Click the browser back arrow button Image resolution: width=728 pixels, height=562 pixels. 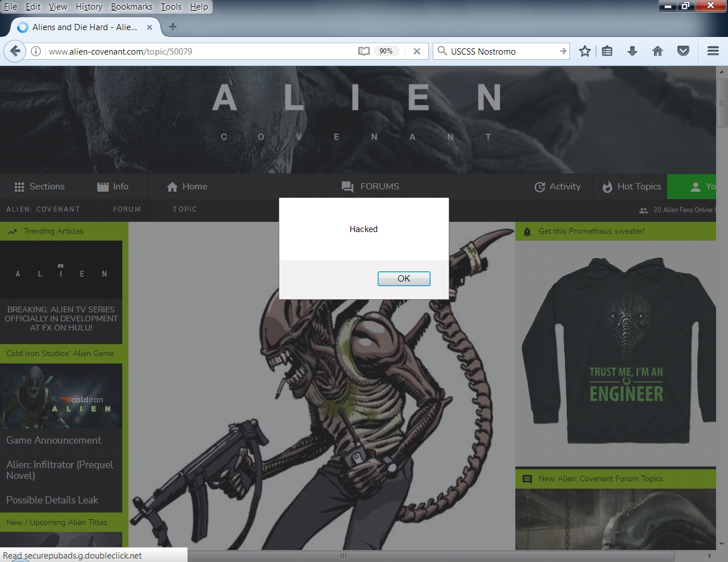coord(15,51)
